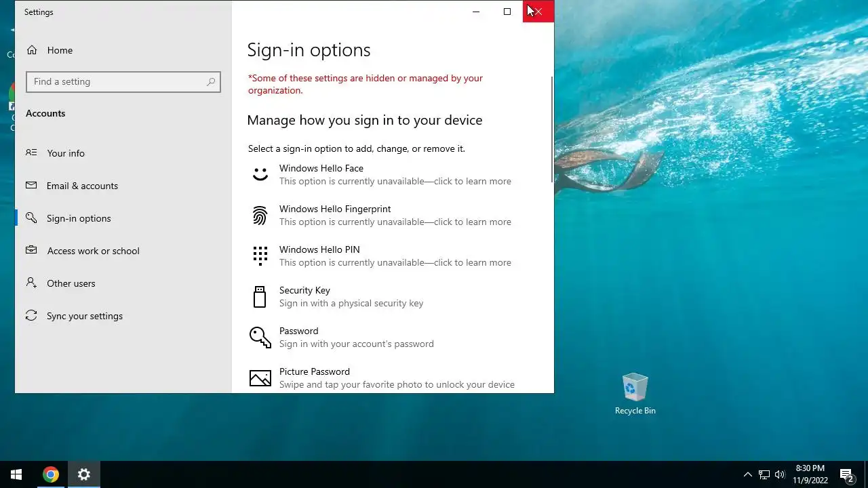Click the Settings gear taskbar icon
Image resolution: width=868 pixels, height=488 pixels.
(84, 474)
